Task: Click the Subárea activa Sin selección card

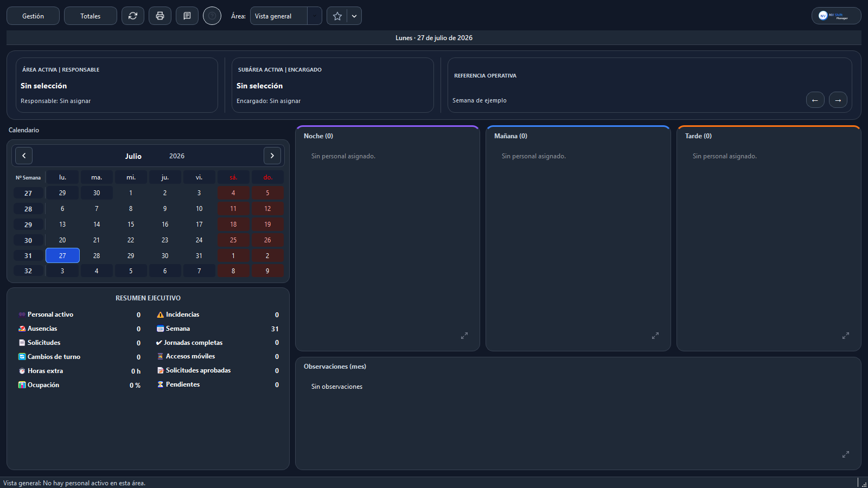Action: (333, 85)
